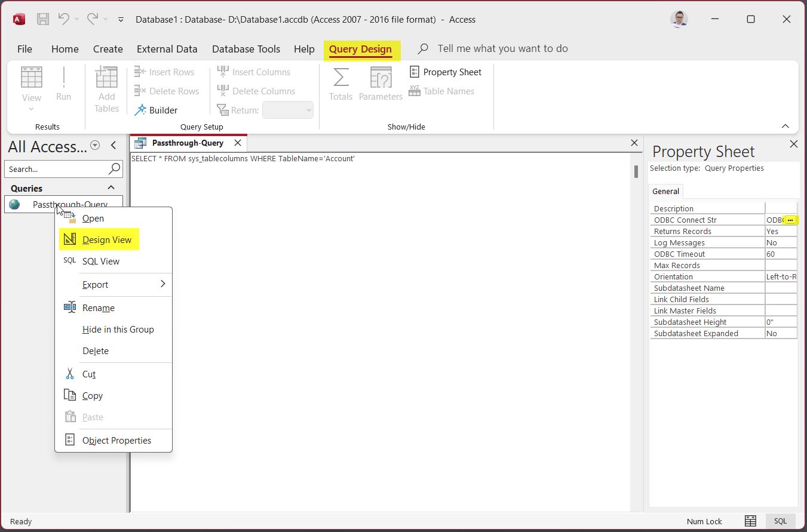
Task: Click the Builder wand icon
Action: (140, 110)
